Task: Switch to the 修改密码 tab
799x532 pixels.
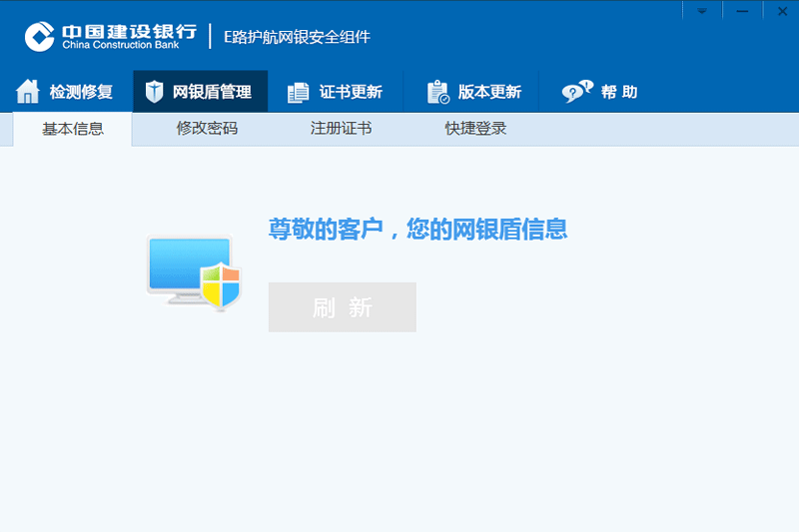Action: coord(207,129)
